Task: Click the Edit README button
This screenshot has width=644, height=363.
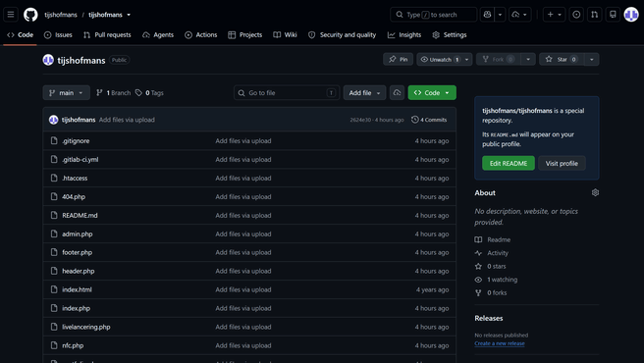Action: [509, 163]
